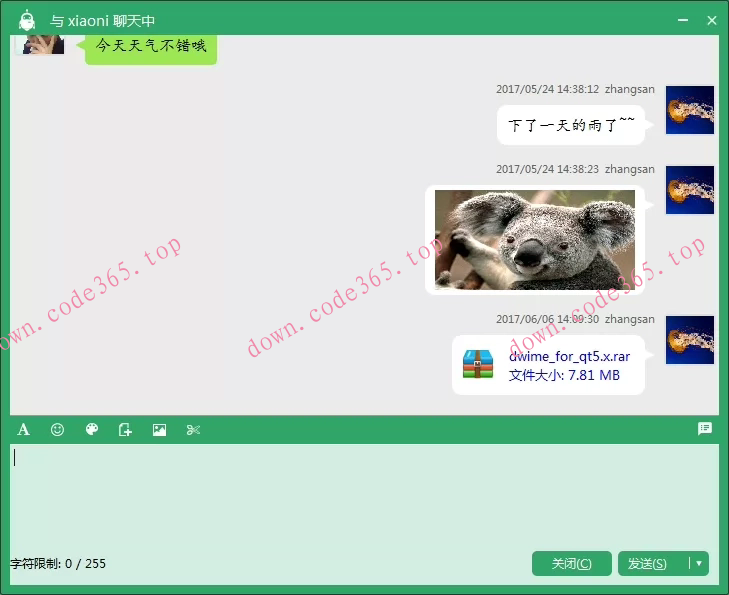Open the emoji picker
This screenshot has height=595, width=729.
[x=58, y=430]
